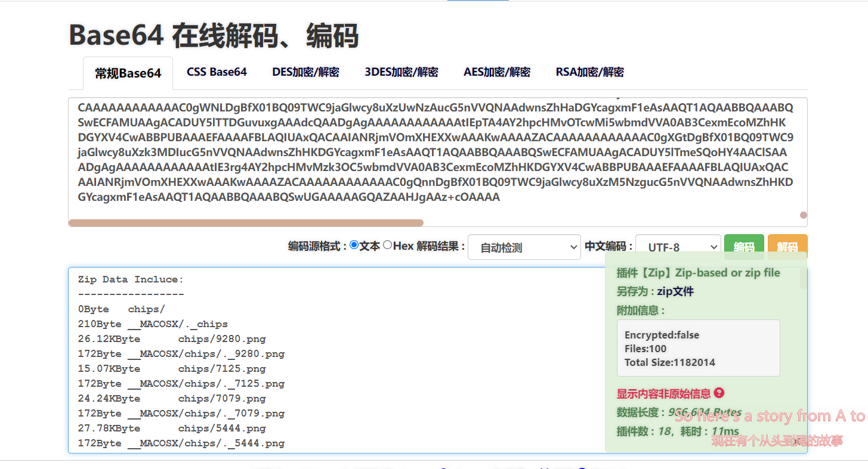Select the 文本 source format radio button
Viewport: 868px width, 469px height.
point(354,244)
